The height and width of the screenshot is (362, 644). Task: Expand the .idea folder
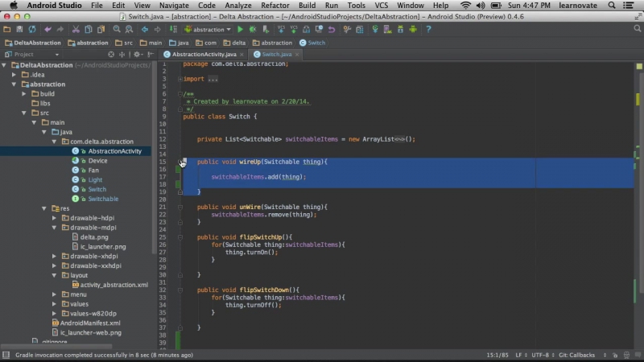pos(14,75)
